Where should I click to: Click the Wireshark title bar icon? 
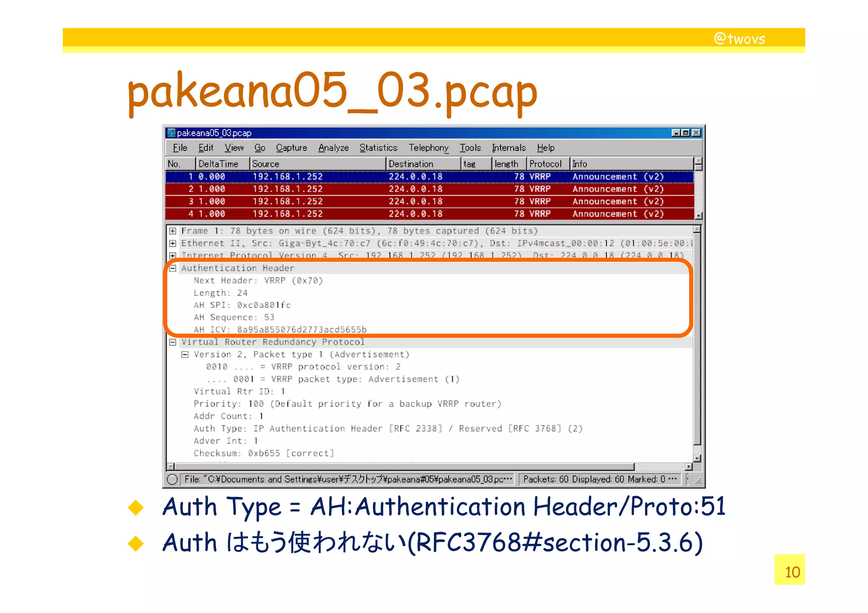click(x=171, y=133)
